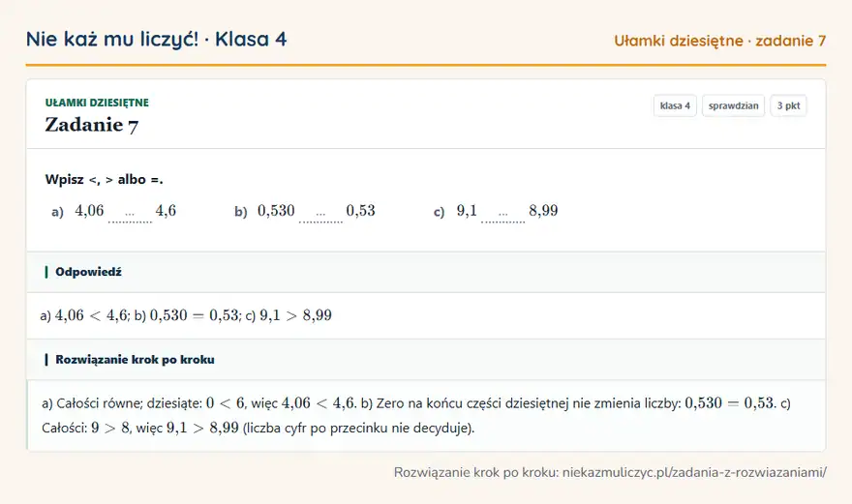Click the 'klasa 4' tag

(x=675, y=105)
